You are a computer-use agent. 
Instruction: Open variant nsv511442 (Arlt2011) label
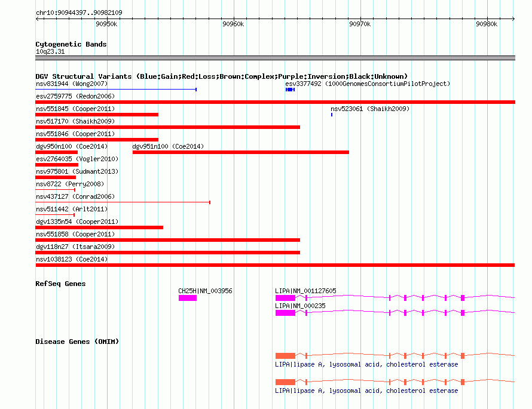(x=72, y=209)
